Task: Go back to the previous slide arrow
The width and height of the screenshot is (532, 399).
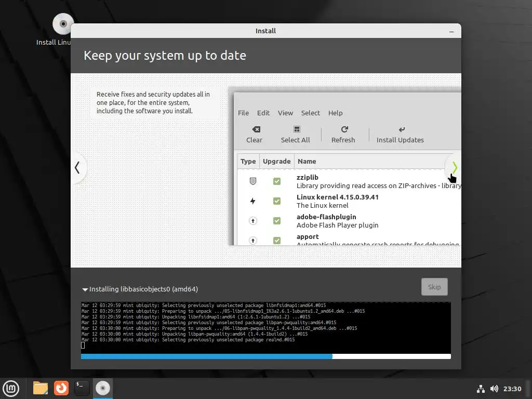Action: (77, 167)
